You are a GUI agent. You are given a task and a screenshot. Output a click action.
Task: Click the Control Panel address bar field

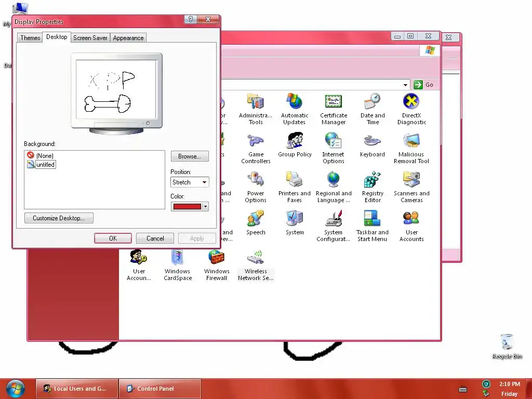[x=314, y=85]
